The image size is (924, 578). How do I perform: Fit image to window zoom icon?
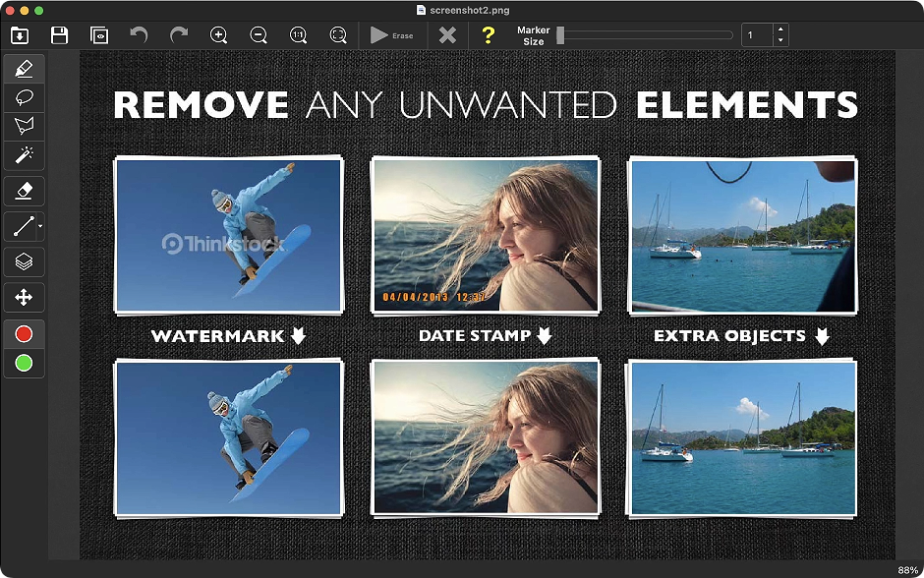(338, 35)
